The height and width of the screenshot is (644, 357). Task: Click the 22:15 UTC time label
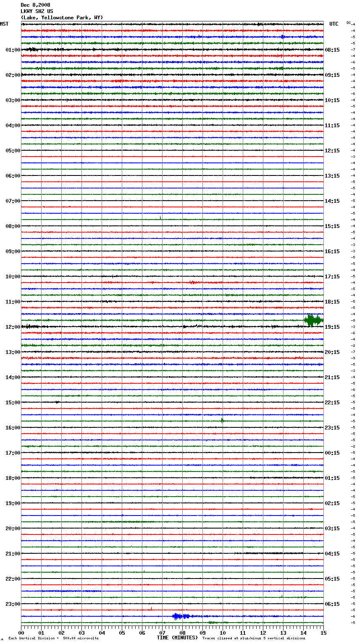pyautogui.click(x=332, y=403)
